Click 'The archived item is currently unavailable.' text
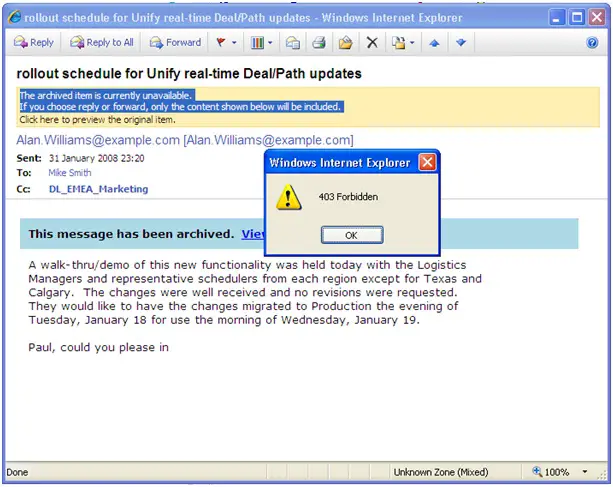 106,95
